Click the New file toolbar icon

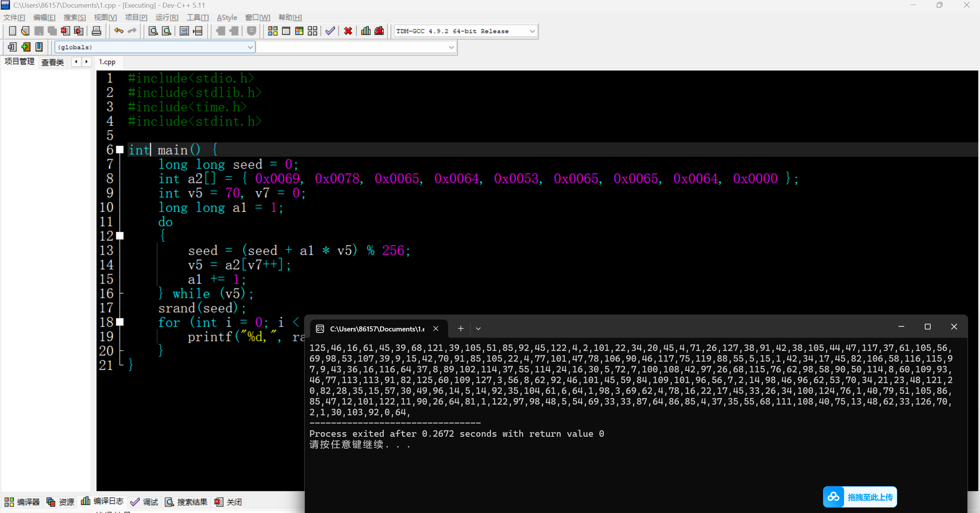pos(12,31)
